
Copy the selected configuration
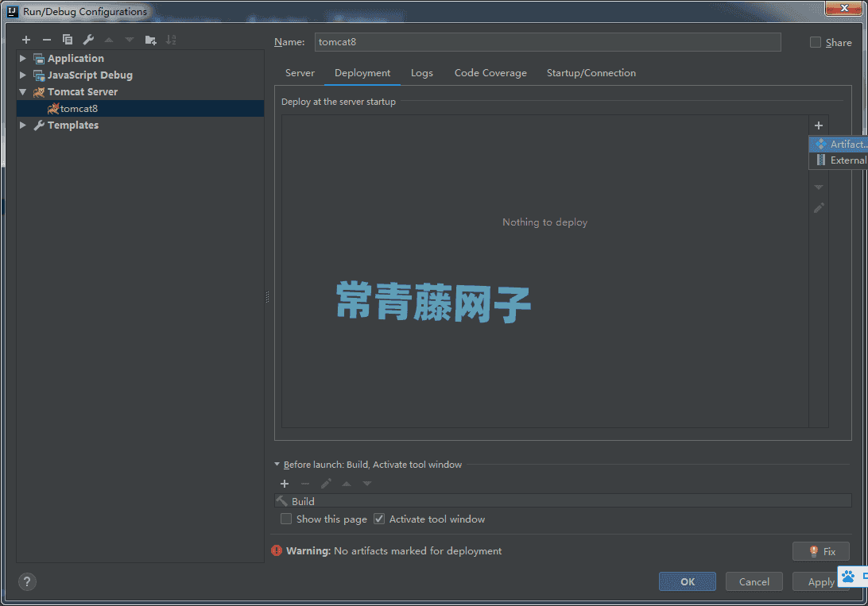click(67, 40)
